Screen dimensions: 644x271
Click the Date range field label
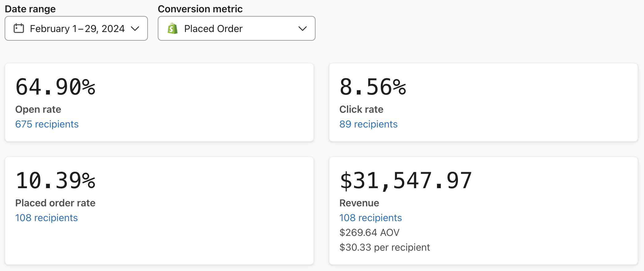click(x=30, y=9)
